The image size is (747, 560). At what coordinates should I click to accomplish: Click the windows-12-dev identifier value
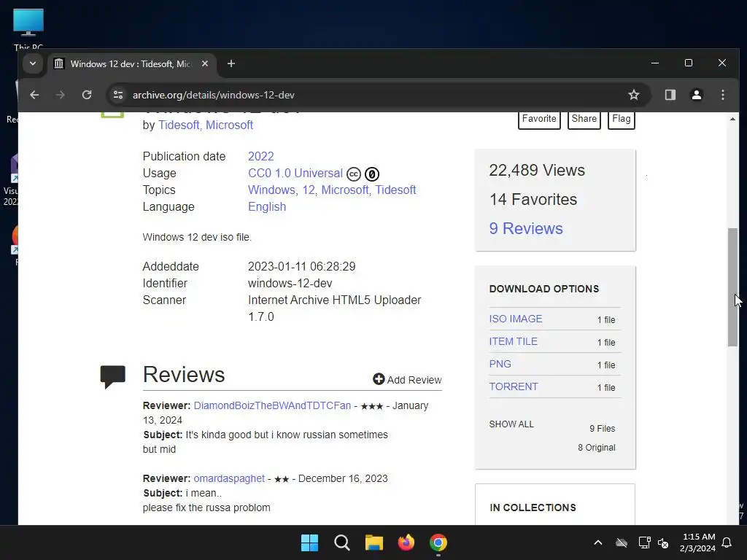(x=290, y=284)
